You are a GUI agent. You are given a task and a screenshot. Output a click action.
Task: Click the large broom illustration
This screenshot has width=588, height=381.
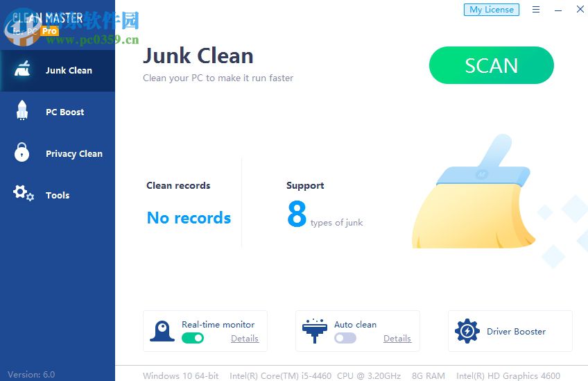coord(474,192)
